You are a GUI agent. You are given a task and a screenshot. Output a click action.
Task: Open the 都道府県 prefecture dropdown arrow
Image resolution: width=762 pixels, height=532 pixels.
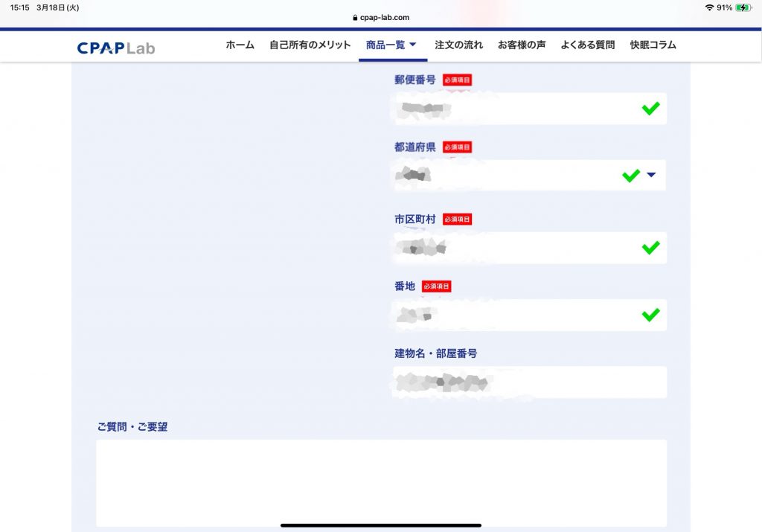click(651, 176)
